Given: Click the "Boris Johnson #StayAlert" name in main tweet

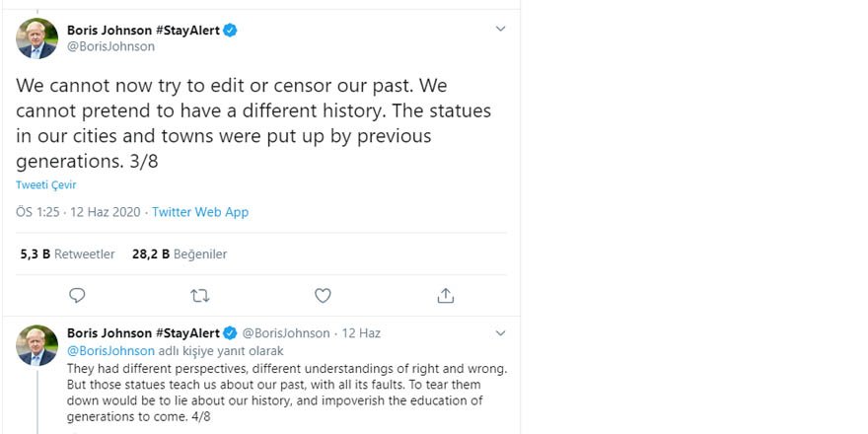Looking at the screenshot, I should tap(143, 31).
